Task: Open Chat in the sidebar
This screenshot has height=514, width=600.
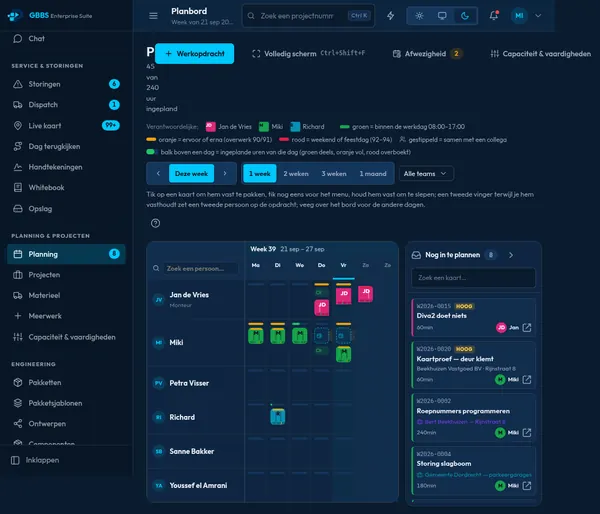Action: [66, 39]
